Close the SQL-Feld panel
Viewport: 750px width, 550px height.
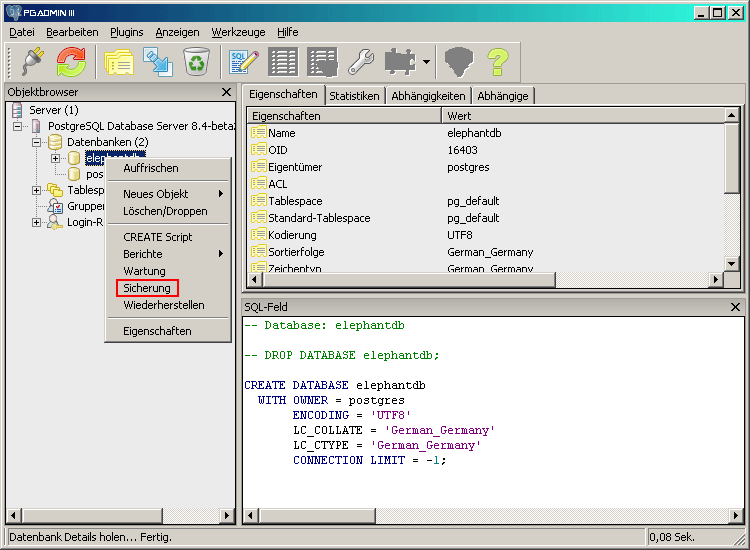tap(736, 307)
